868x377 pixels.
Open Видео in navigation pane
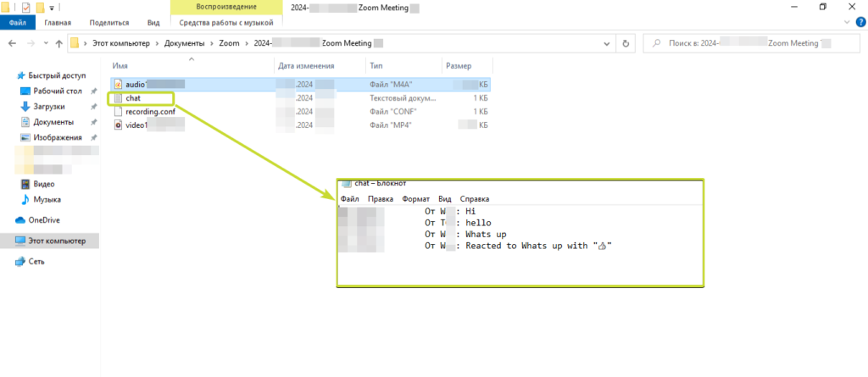(x=44, y=184)
